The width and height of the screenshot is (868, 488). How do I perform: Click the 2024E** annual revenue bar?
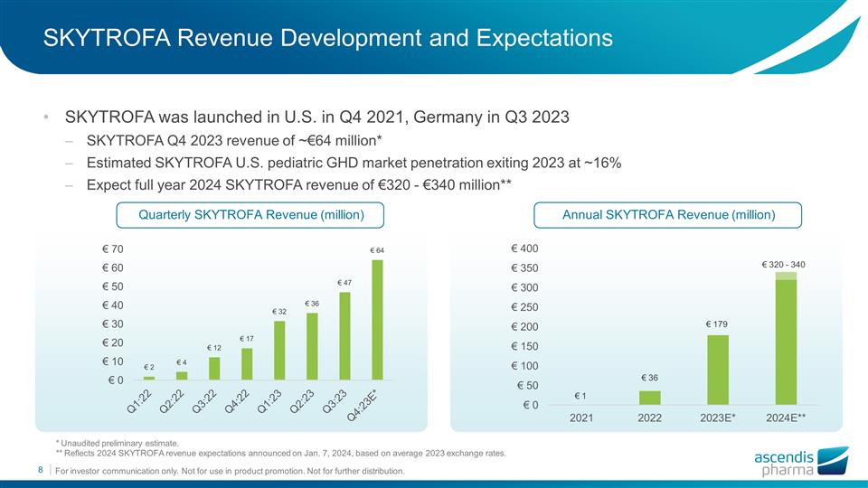click(786, 342)
